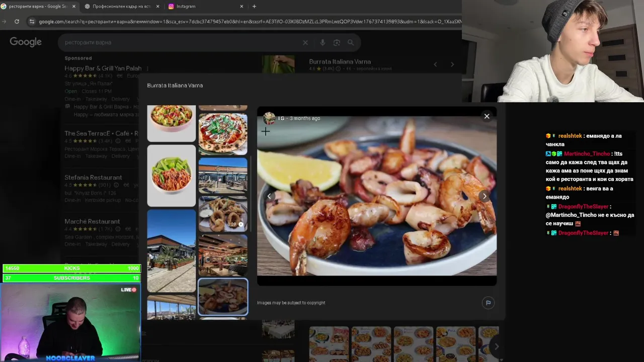The height and width of the screenshot is (362, 644).
Task: Go to the previous photo arrow
Action: tap(269, 197)
